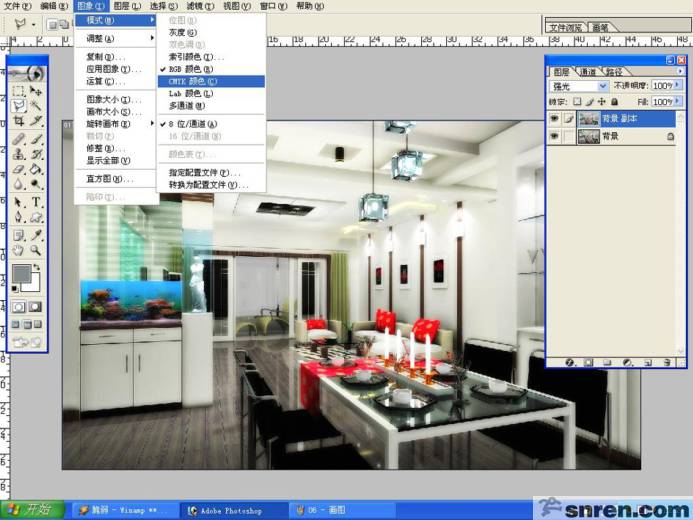Click new layer icon in Layers panel
This screenshot has height=520, width=693.
click(x=648, y=363)
